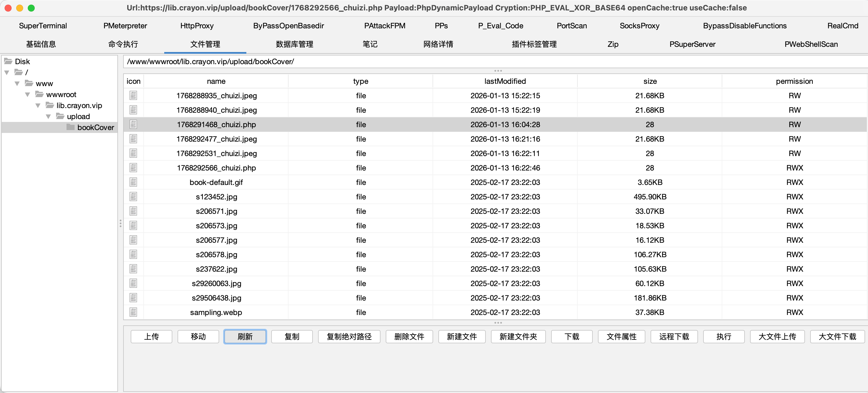Click the 新建文件夹 button
The image size is (868, 393).
pos(518,336)
